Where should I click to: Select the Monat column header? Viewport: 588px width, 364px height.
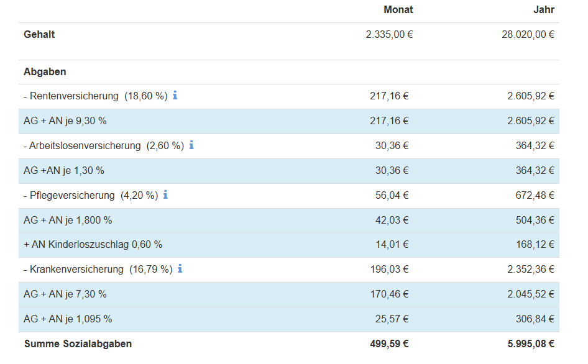(x=398, y=10)
